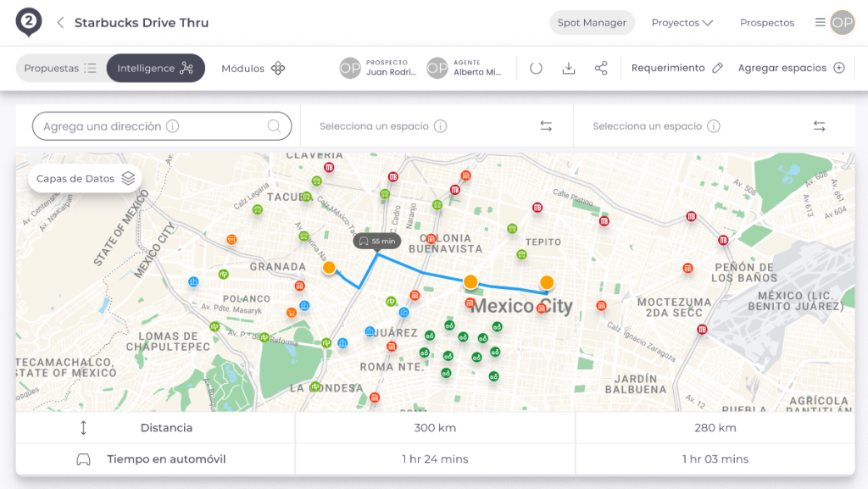The image size is (868, 489).
Task: Open the Spot Manager tab
Action: [592, 23]
